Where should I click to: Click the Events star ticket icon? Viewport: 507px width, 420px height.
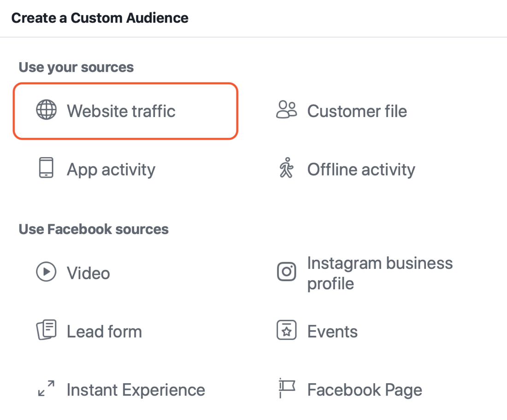pos(286,331)
